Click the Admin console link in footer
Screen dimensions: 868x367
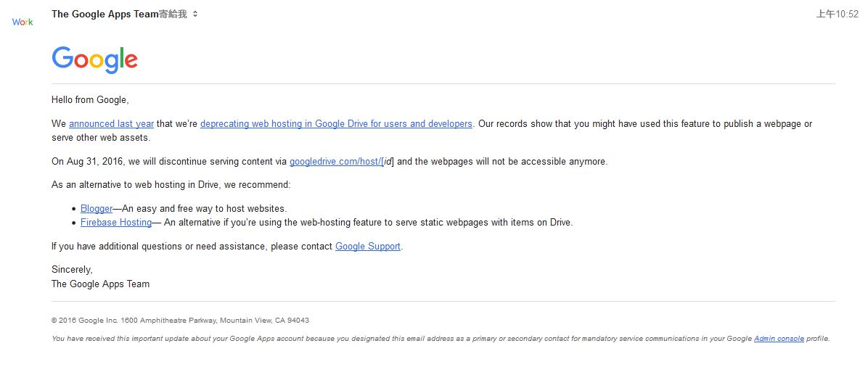pyautogui.click(x=779, y=339)
